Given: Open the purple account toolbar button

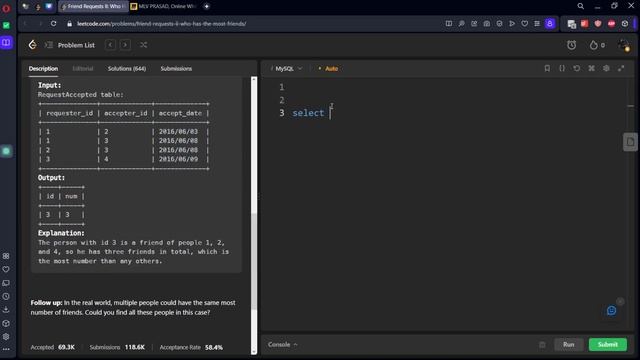Looking at the screenshot, I should coord(550,24).
